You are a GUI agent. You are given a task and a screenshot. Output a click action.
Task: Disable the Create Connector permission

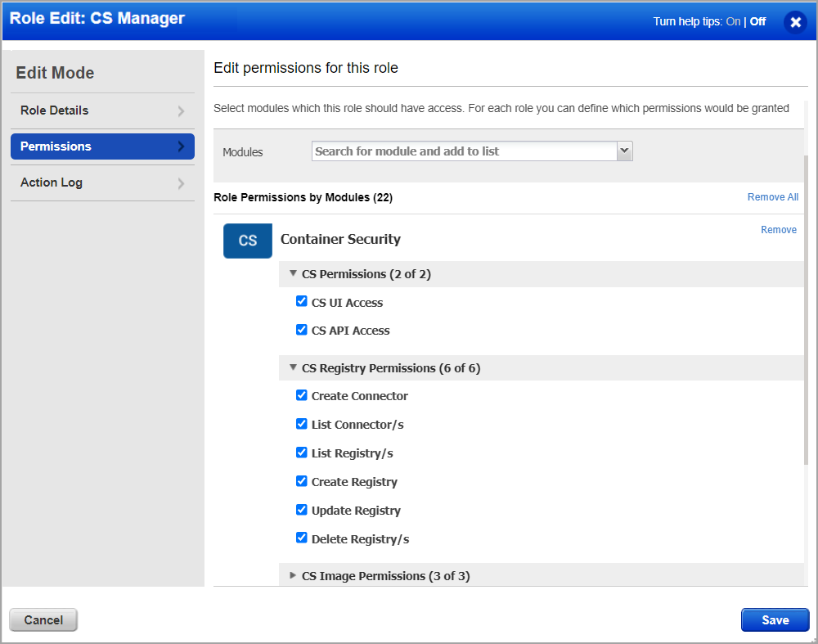click(x=302, y=394)
